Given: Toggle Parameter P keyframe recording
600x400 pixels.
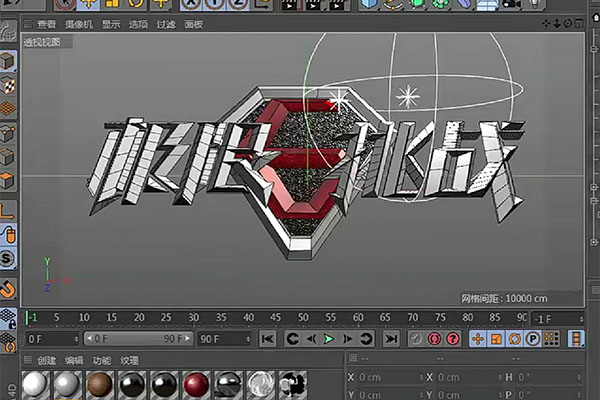Looking at the screenshot, I should (533, 339).
